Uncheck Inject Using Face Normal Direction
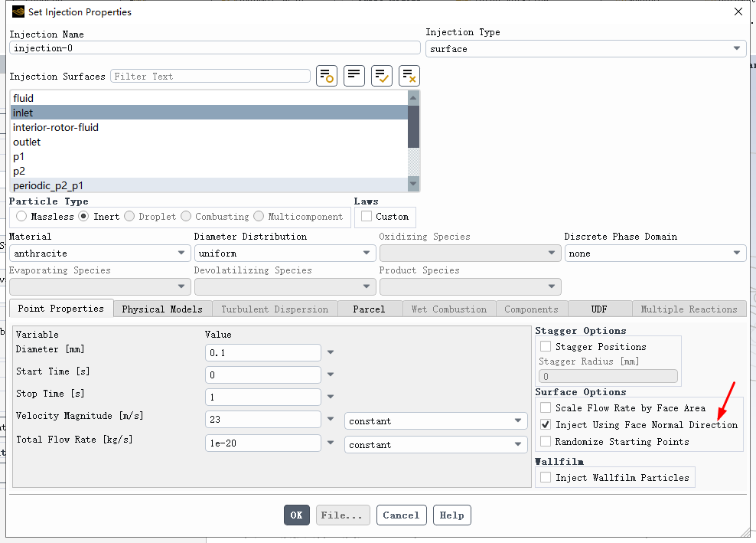 (x=546, y=425)
